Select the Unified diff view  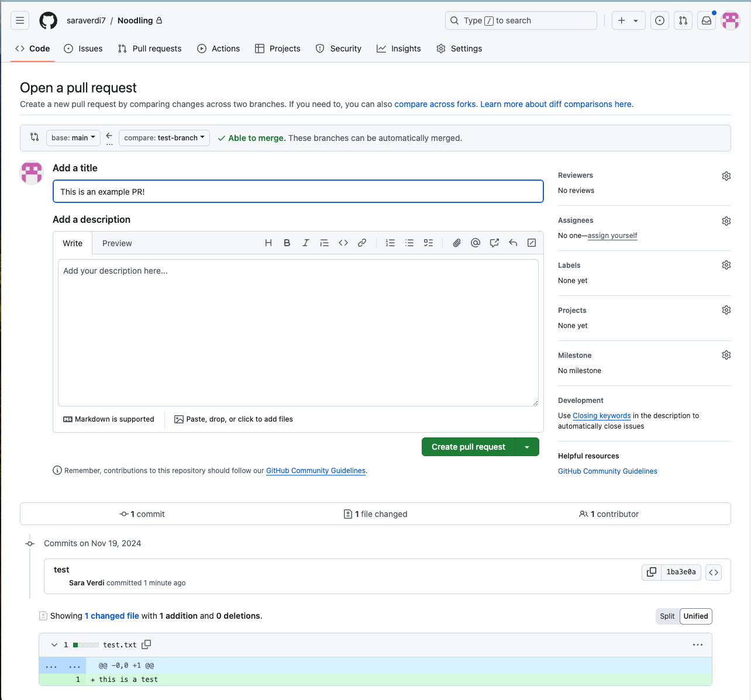click(696, 616)
